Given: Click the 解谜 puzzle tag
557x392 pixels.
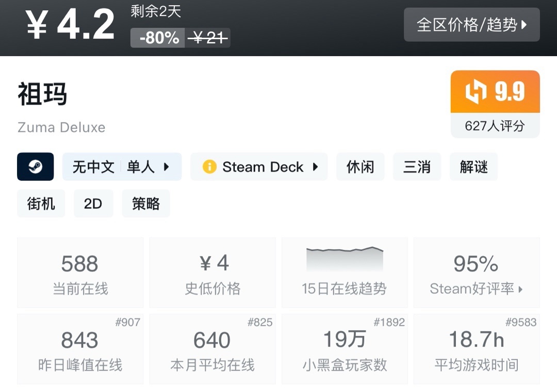Looking at the screenshot, I should pos(473,167).
